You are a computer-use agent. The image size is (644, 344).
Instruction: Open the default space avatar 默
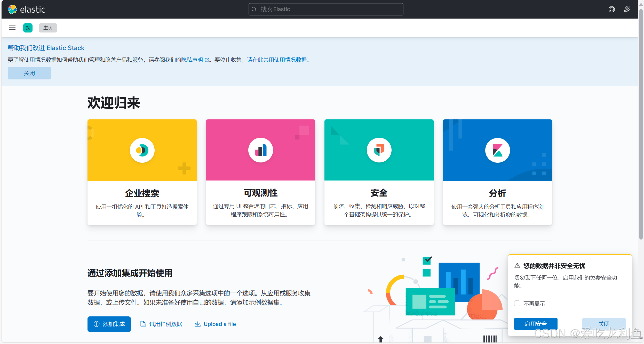pos(28,28)
